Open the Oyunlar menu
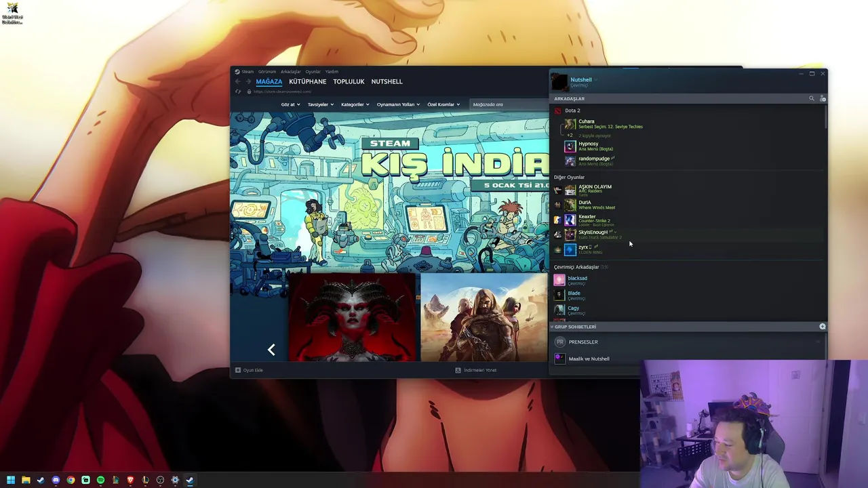 (313, 72)
